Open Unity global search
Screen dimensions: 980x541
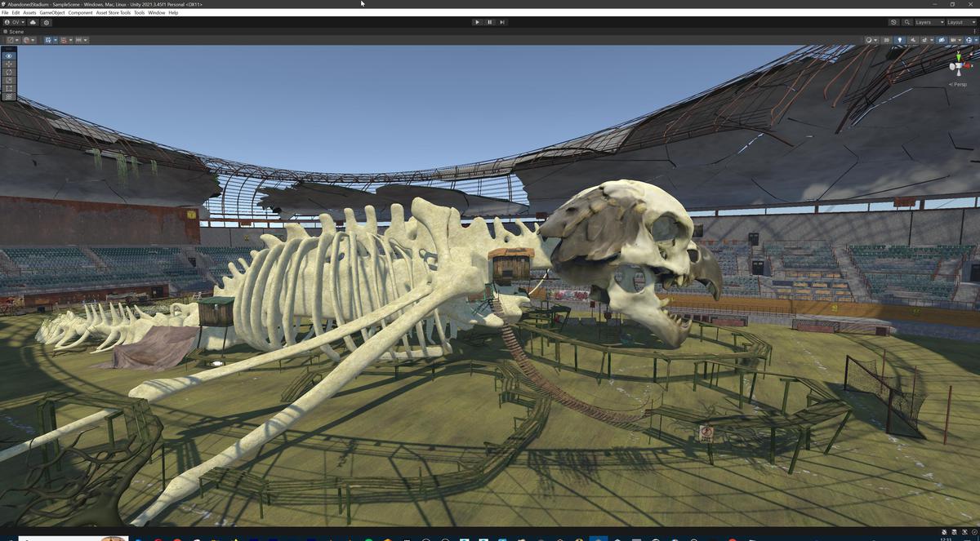pyautogui.click(x=907, y=22)
